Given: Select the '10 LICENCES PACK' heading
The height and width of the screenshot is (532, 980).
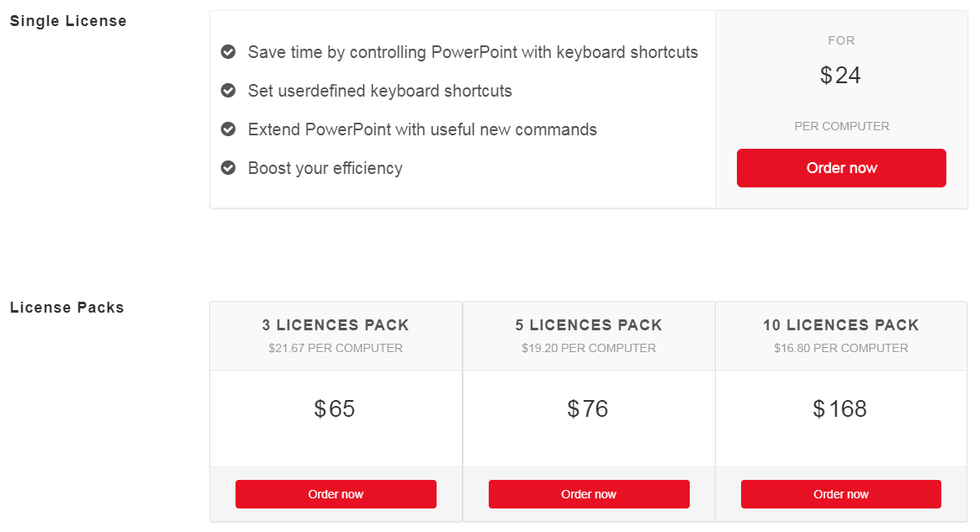Looking at the screenshot, I should 841,325.
